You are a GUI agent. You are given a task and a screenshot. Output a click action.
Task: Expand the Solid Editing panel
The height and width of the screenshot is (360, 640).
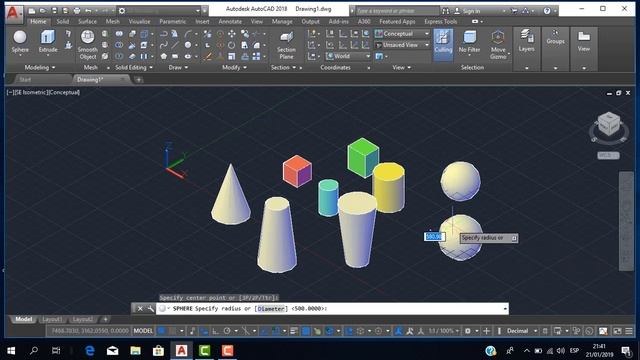(x=134, y=67)
